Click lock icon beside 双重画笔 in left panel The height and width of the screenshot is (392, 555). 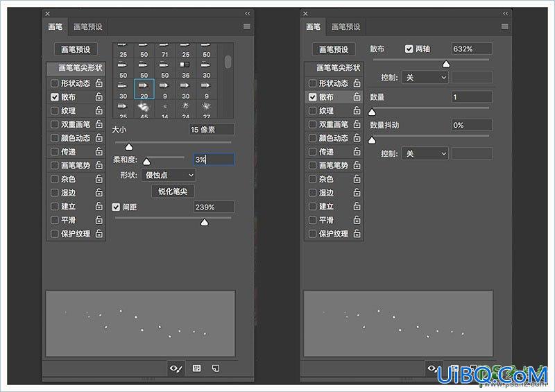coord(99,124)
